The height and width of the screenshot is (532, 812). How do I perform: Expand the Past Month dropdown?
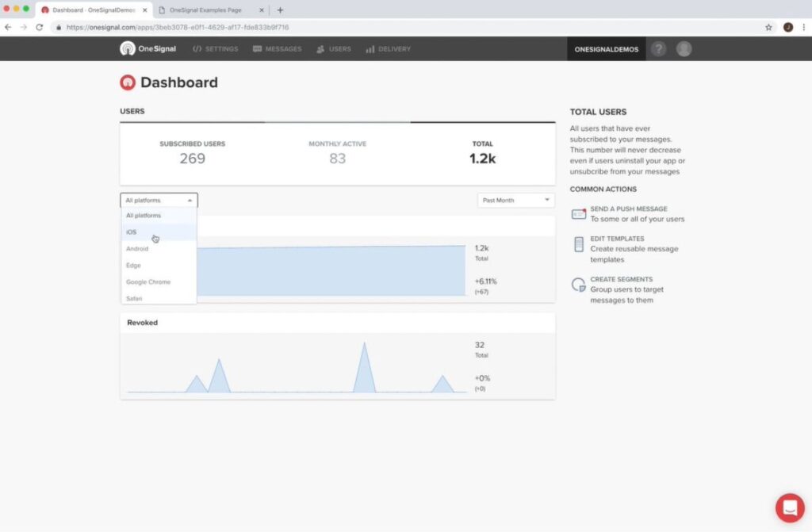515,201
